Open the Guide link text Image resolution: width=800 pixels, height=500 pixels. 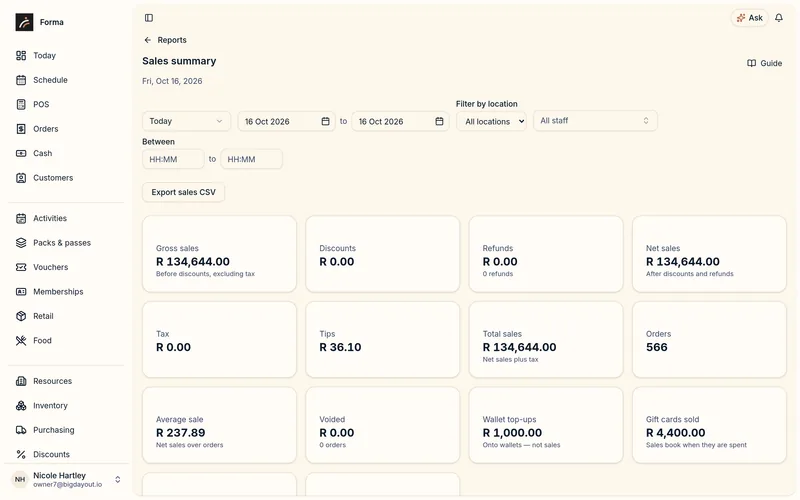pyautogui.click(x=771, y=63)
